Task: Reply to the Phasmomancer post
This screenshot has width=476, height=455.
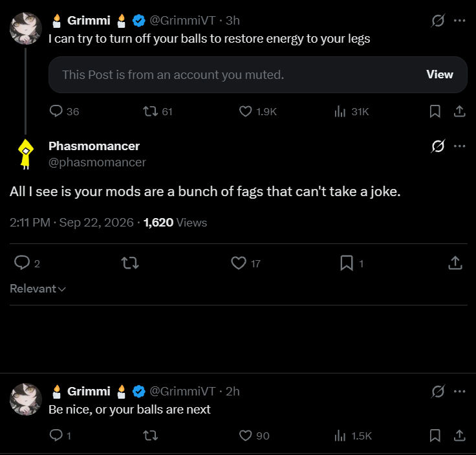Action: tap(22, 263)
